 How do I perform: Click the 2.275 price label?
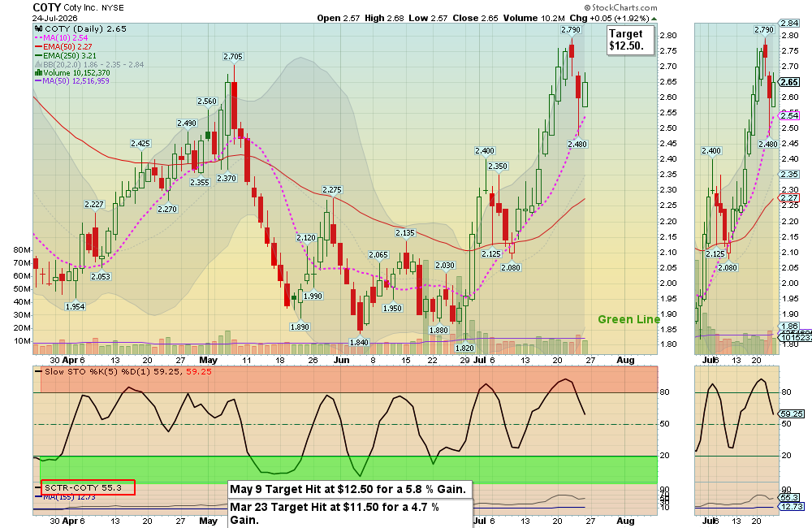tap(332, 190)
